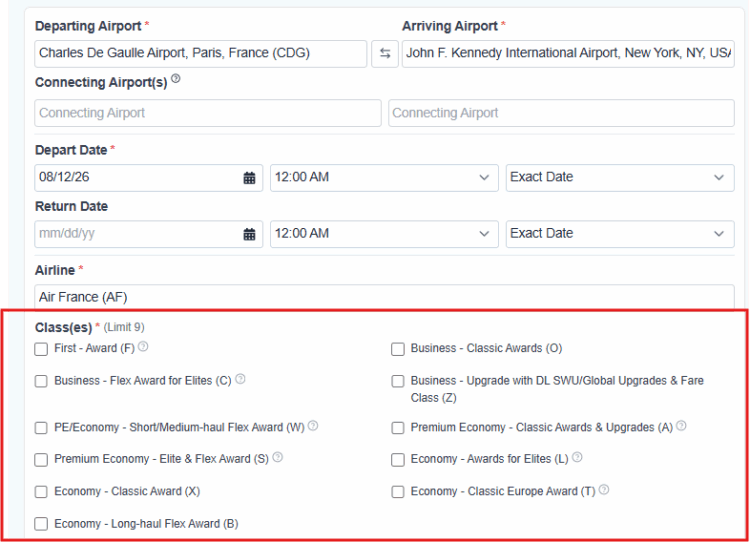This screenshot has width=750, height=542.
Task: Click the Arriving Airport field
Action: 568,54
